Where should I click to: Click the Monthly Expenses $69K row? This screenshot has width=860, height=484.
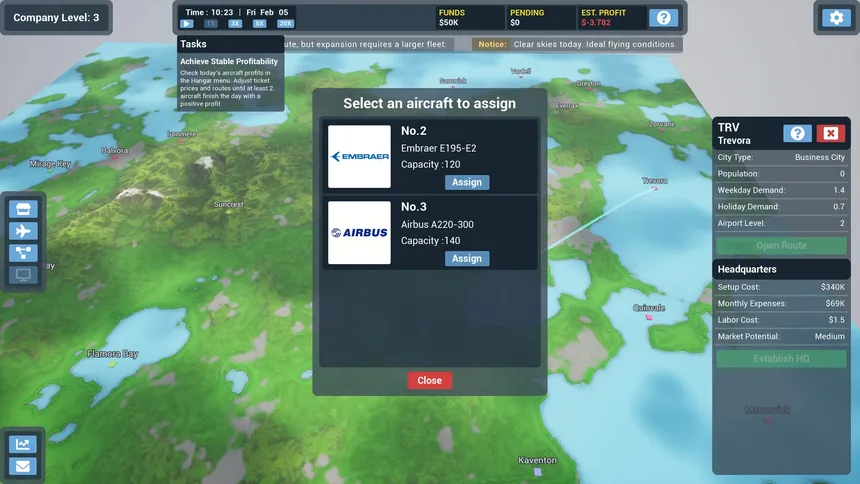point(781,303)
